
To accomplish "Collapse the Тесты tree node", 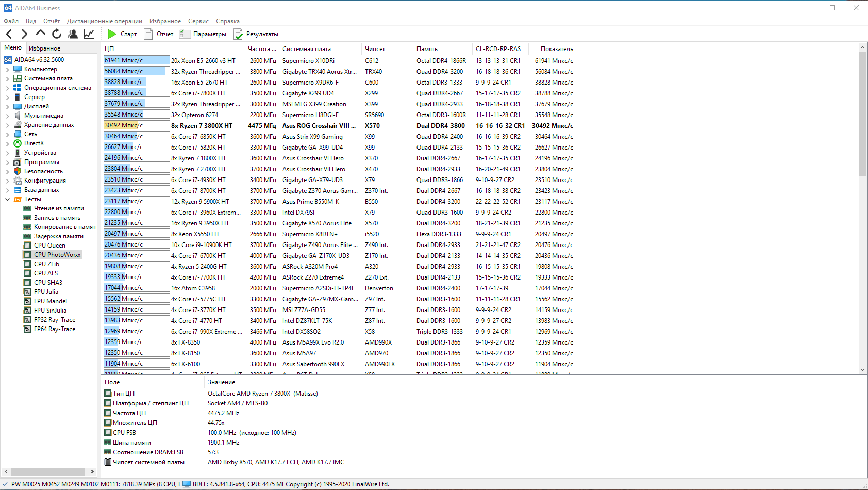I will 7,199.
